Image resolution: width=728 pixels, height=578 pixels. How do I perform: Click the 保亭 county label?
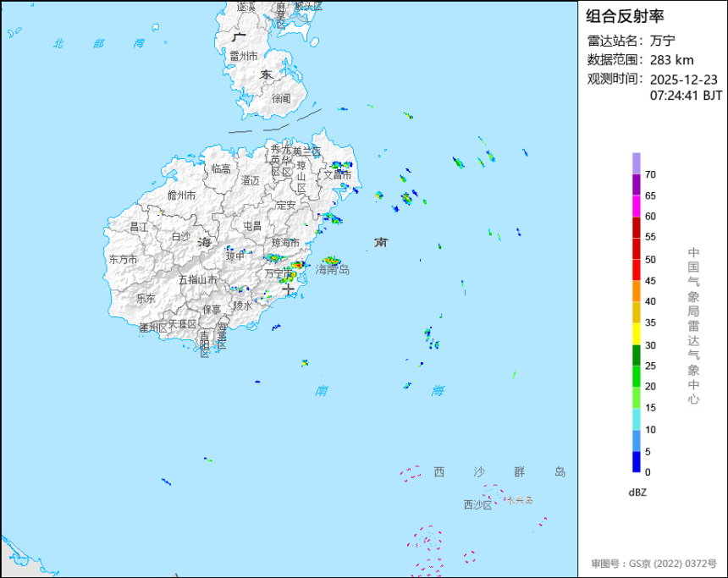(212, 309)
